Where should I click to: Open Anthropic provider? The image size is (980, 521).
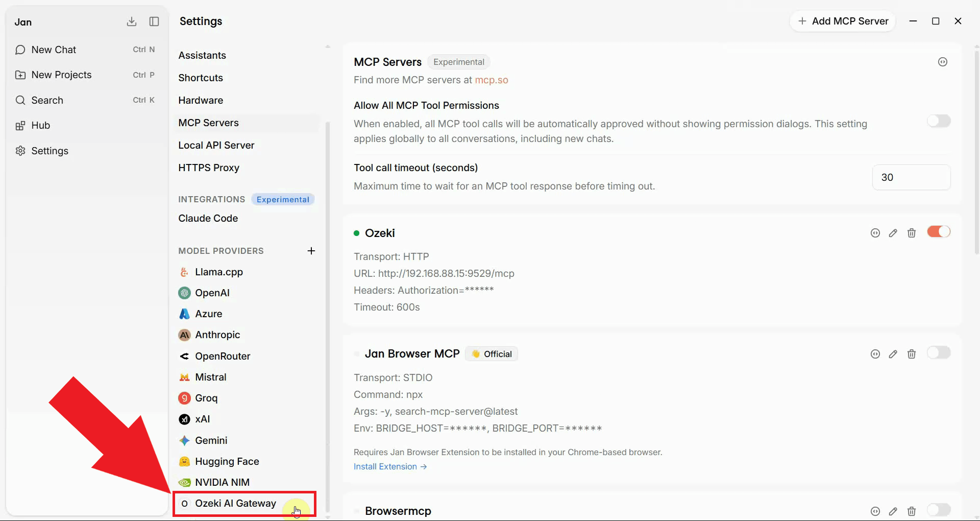click(247, 335)
